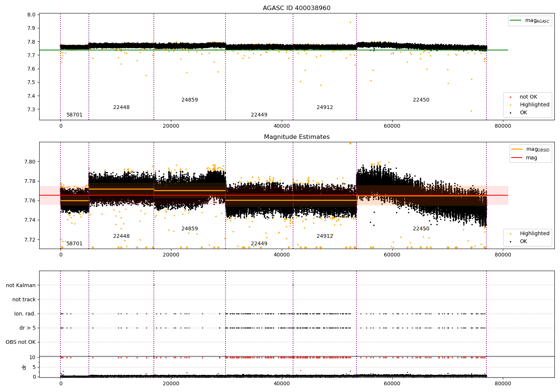Screen dimensions: 560x392
Task: Click the 7.80 y-axis tick label
Action: pos(30,162)
